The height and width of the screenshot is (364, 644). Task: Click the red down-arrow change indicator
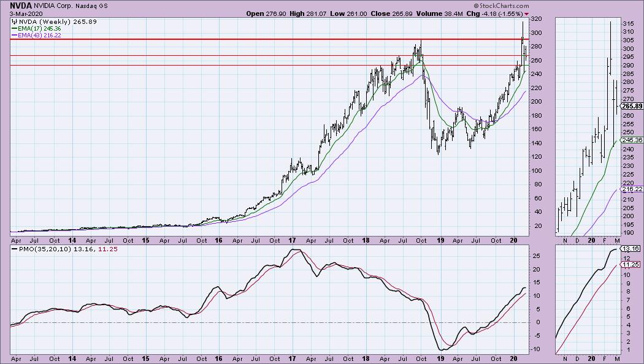pyautogui.click(x=526, y=13)
